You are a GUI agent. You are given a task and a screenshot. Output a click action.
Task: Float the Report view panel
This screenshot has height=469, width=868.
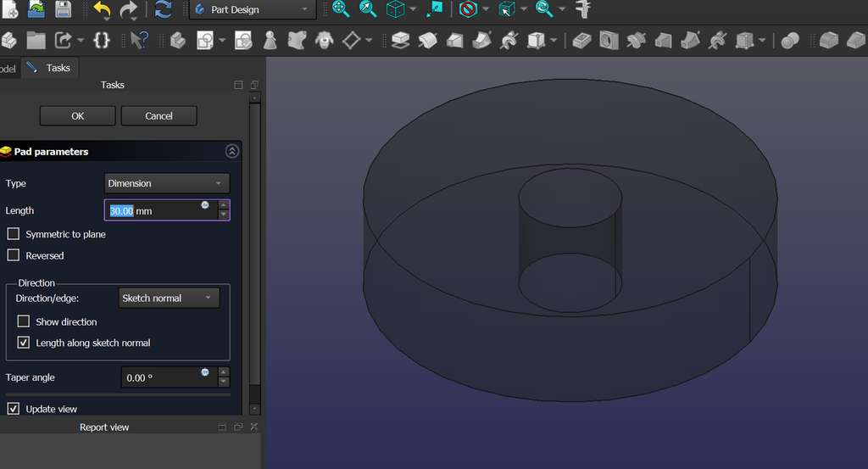[238, 427]
